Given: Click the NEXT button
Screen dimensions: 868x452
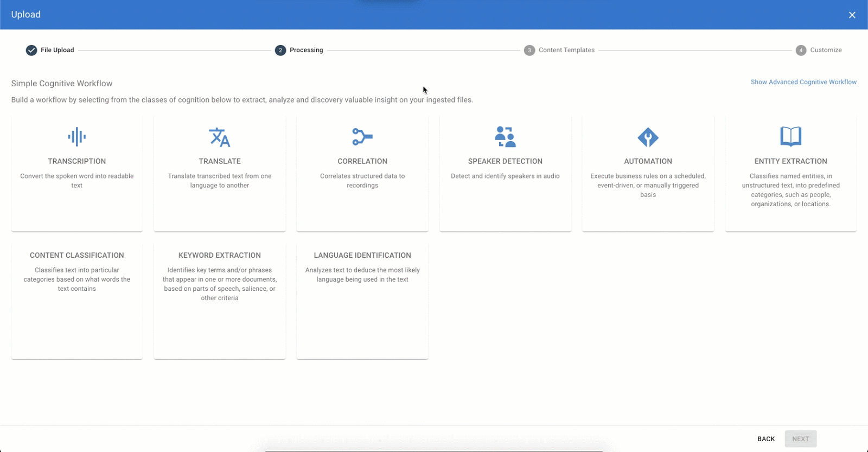Looking at the screenshot, I should click(x=800, y=439).
